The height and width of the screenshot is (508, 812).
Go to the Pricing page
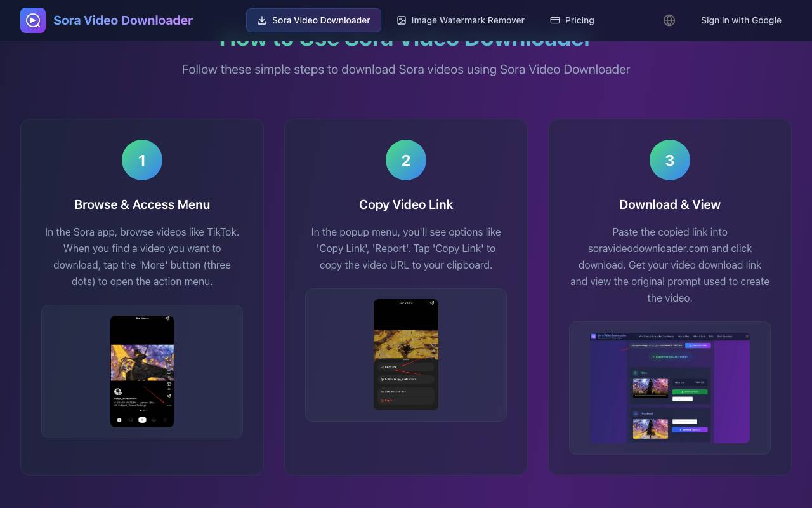(572, 20)
